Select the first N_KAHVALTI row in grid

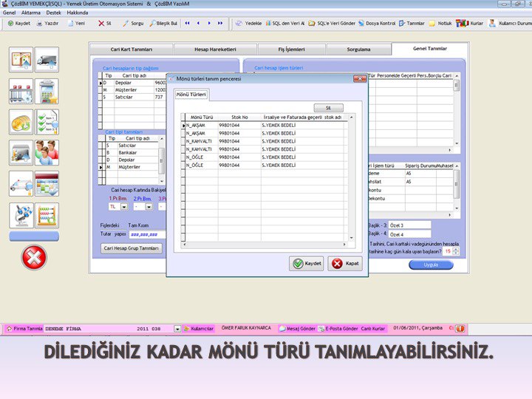(199, 140)
